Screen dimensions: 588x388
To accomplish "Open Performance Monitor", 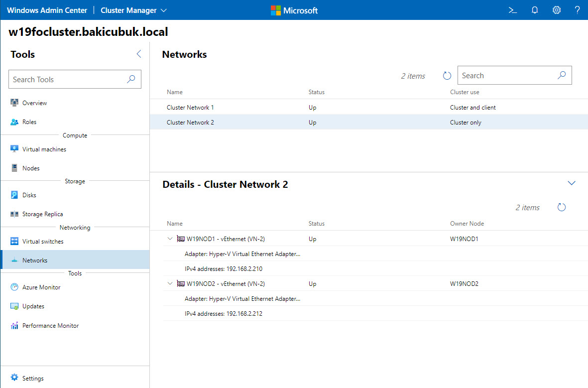I will click(75, 325).
